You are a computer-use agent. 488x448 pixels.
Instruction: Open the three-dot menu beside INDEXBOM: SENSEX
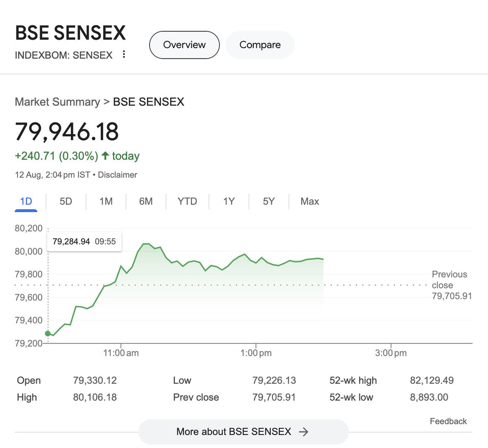[x=124, y=54]
